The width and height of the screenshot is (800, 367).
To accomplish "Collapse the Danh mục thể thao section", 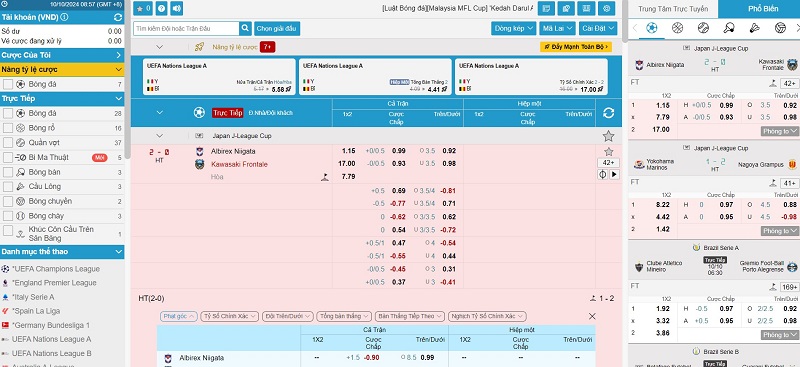I will pyautogui.click(x=62, y=252).
